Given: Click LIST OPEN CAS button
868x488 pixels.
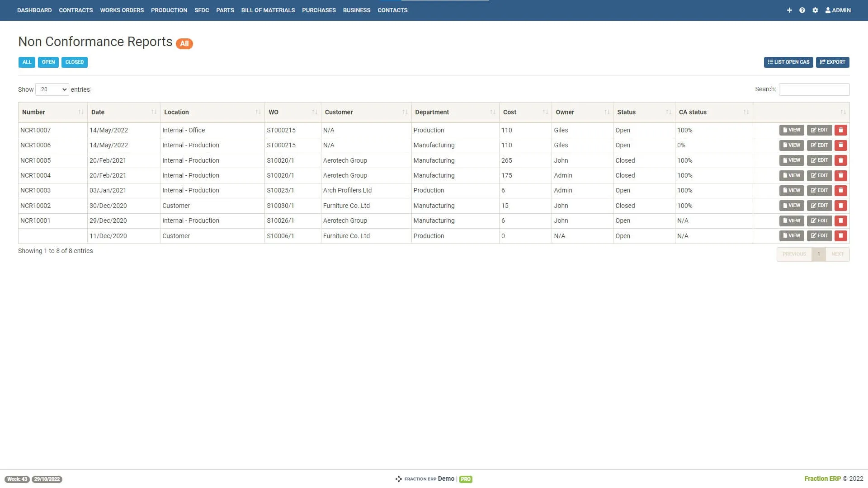Looking at the screenshot, I should (788, 62).
